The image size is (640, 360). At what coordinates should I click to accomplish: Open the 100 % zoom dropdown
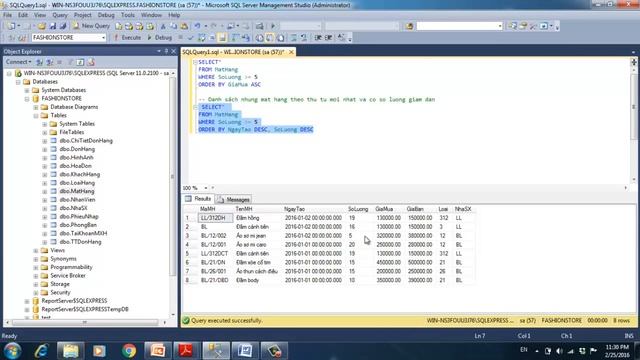point(206,188)
